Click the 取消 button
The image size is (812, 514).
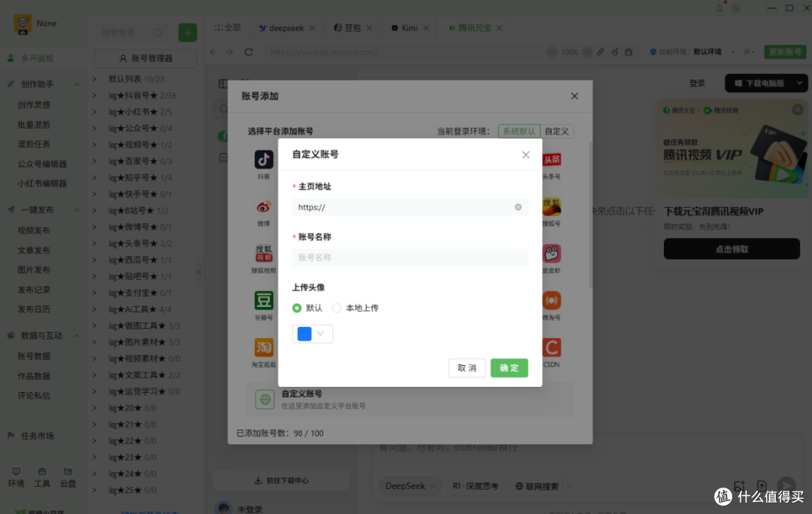467,368
